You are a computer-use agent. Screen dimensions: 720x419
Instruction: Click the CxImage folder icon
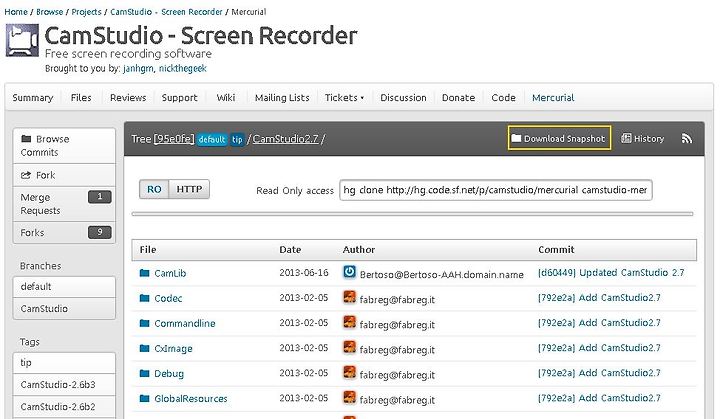(145, 348)
